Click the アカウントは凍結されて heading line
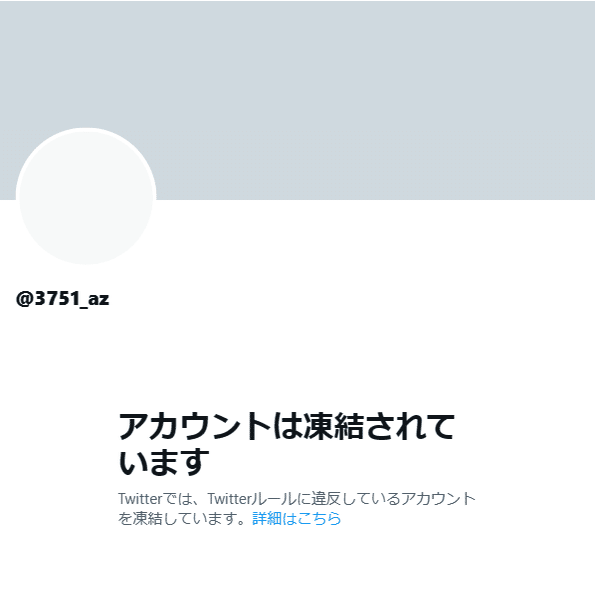The width and height of the screenshot is (595, 595). point(286,427)
